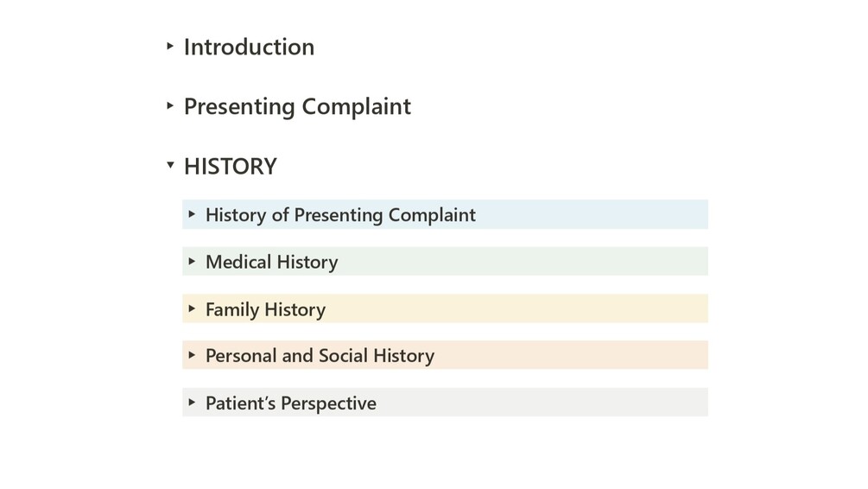Expand the Patient's Perspective toggle arrow
The image size is (868, 489).
click(192, 402)
